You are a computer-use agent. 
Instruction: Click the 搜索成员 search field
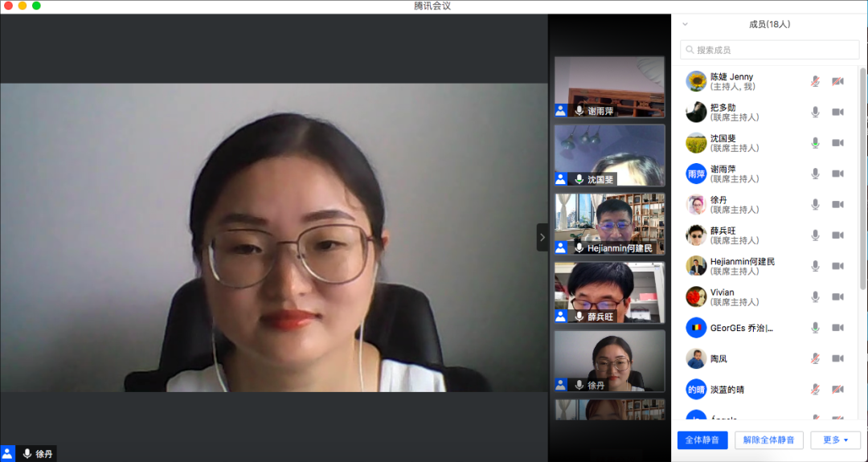[769, 50]
